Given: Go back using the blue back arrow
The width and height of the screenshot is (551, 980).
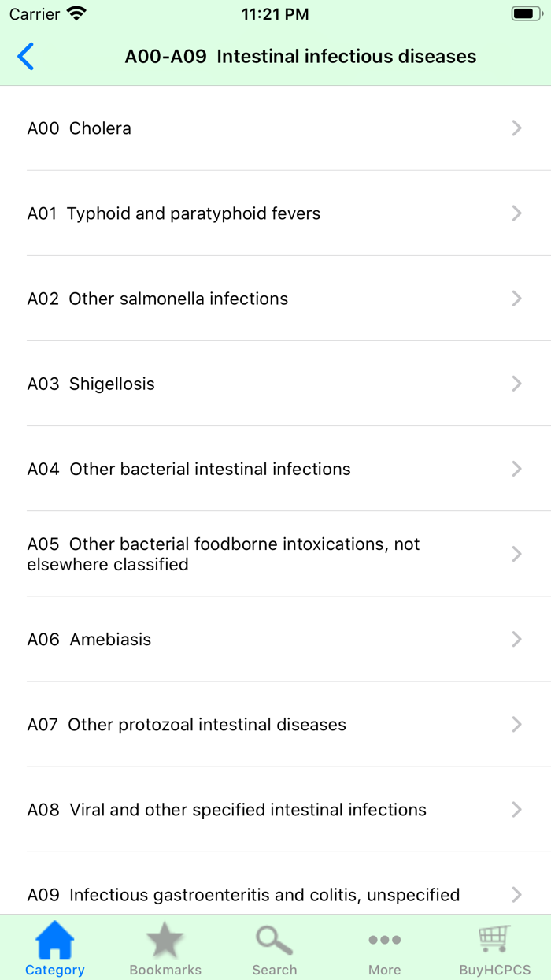Looking at the screenshot, I should click(26, 56).
